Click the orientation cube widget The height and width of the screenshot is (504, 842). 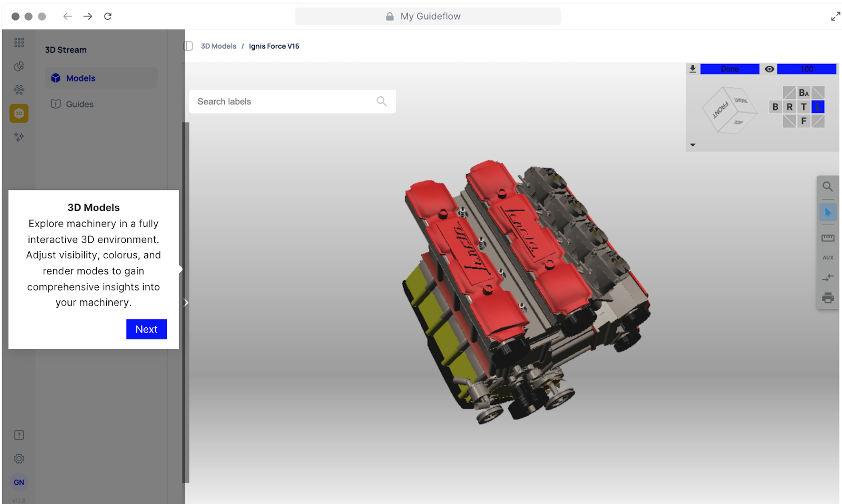pos(730,111)
